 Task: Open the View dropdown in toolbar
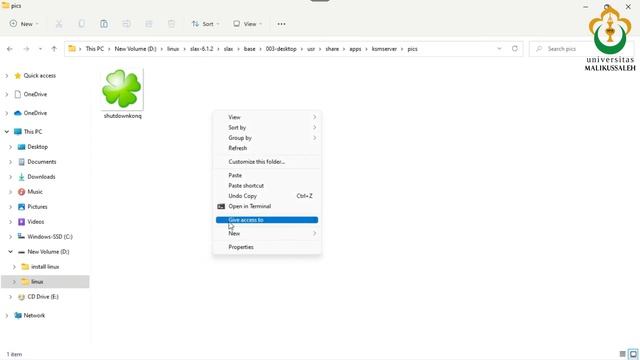pos(247,24)
